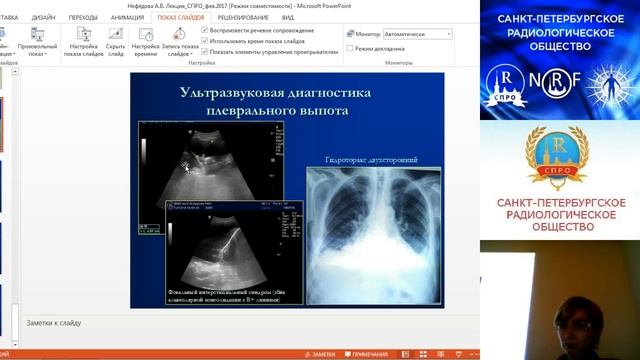Switch to the ВИД tab

(288, 18)
